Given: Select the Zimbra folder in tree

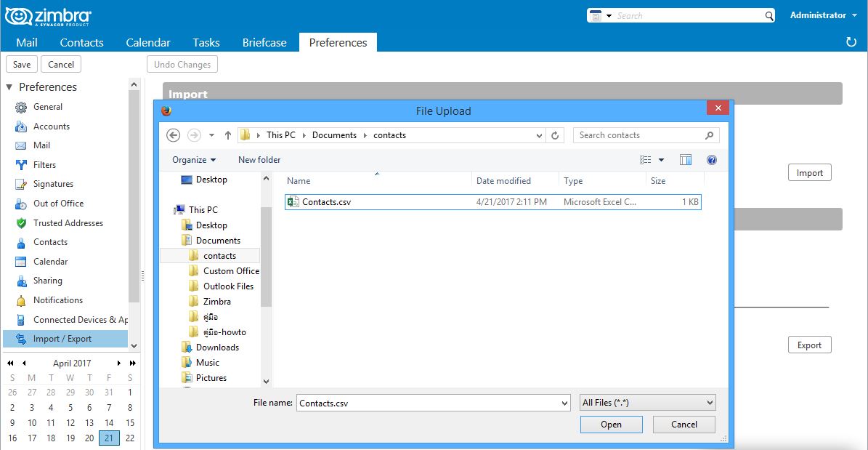Looking at the screenshot, I should coord(216,302).
